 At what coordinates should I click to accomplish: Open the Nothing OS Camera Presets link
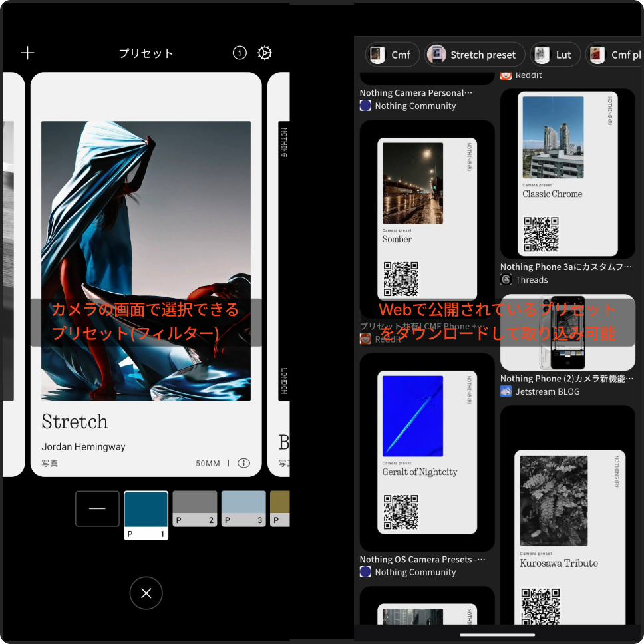click(x=422, y=560)
